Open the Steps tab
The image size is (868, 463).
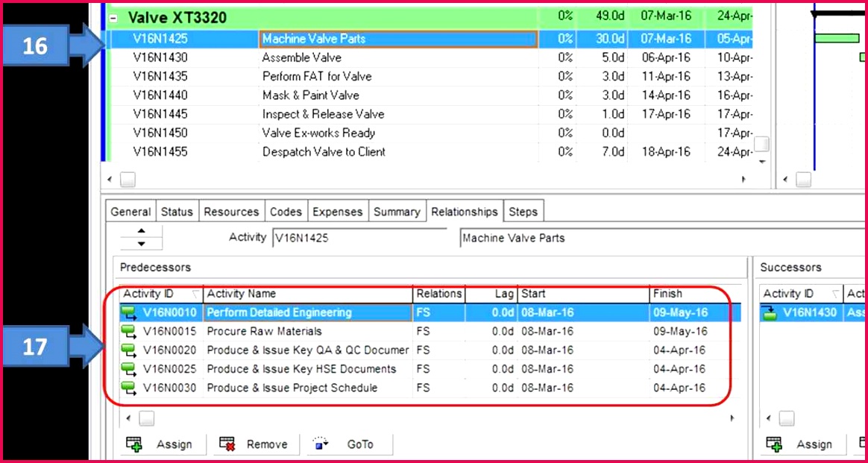pos(523,212)
